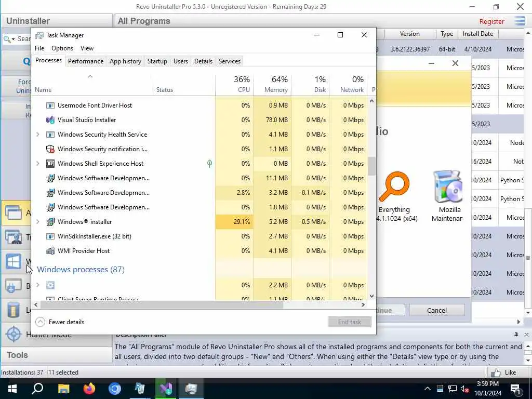This screenshot has height=399, width=532.
Task: Switch to the Startup tab
Action: pos(157,61)
